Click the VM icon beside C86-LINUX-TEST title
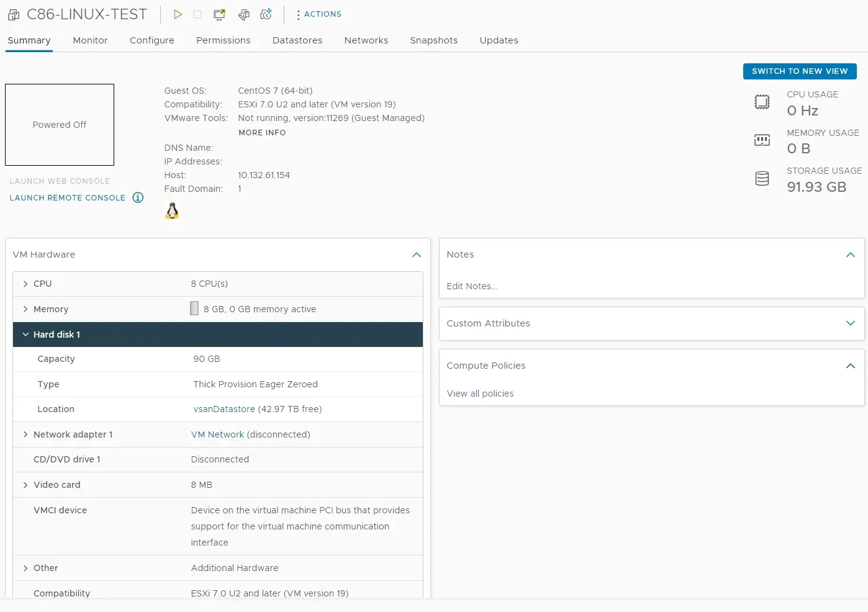This screenshot has width=868, height=612. 14,15
